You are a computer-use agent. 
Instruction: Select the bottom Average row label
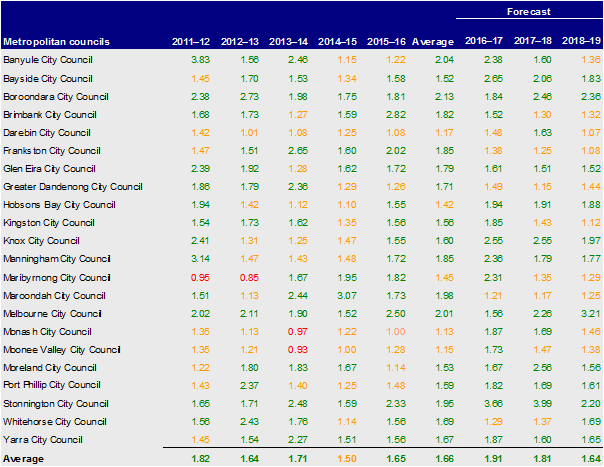point(24,457)
